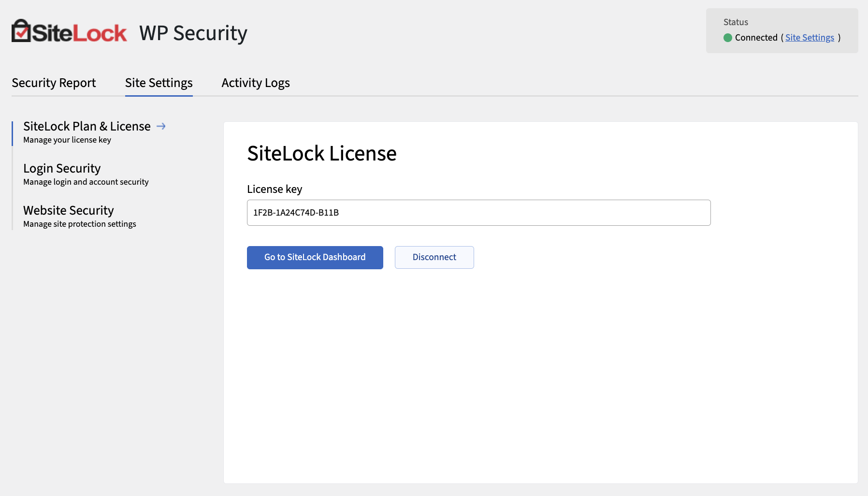
Task: Click the WP Security title text
Action: pyautogui.click(x=192, y=33)
